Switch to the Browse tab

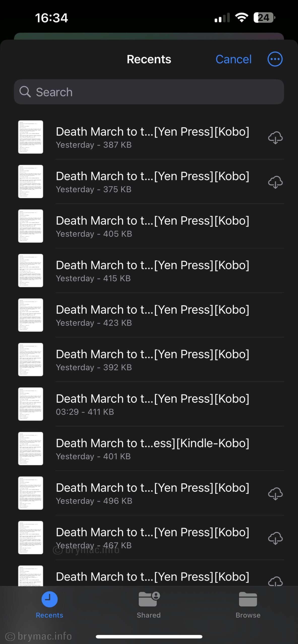point(248,604)
